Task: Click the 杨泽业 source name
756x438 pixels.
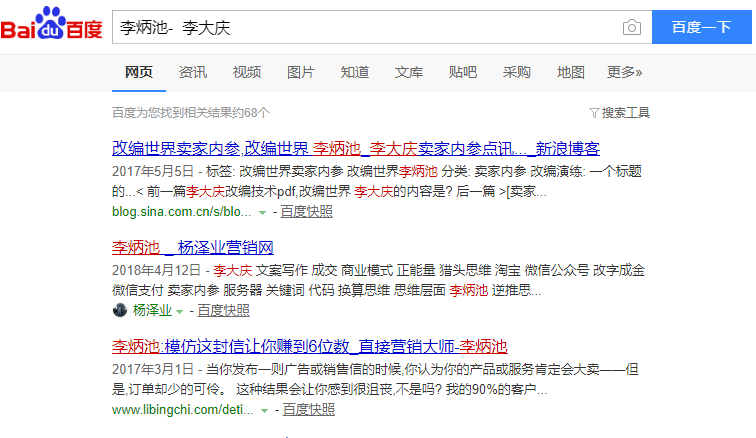Action: point(152,310)
